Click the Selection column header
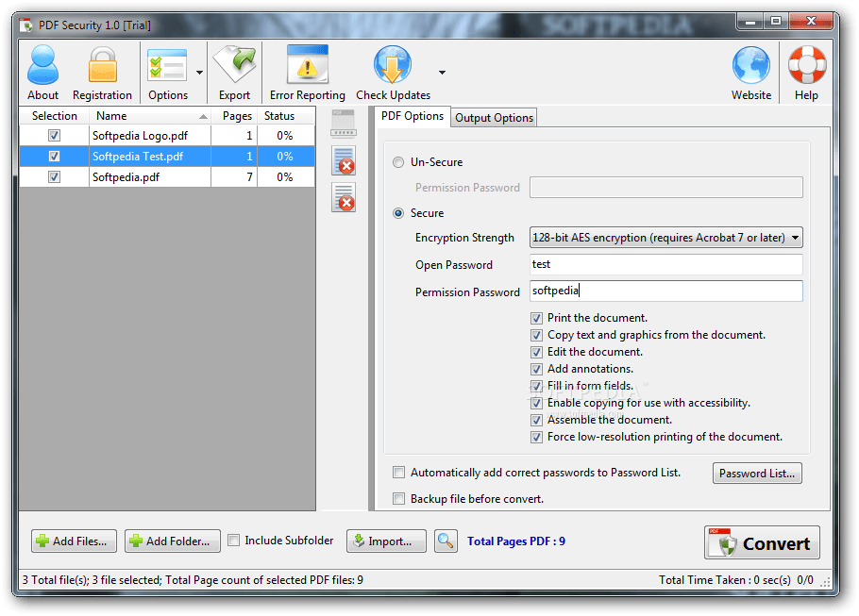 (54, 116)
